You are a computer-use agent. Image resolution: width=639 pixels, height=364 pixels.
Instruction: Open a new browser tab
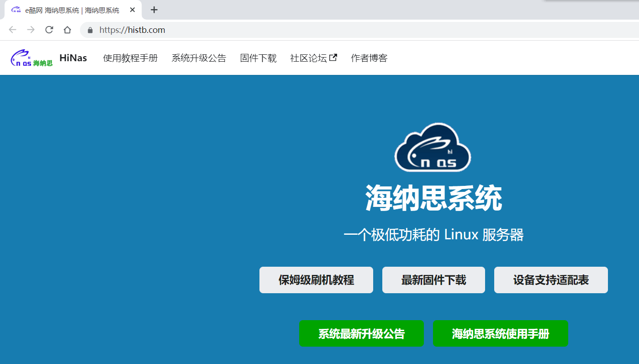(154, 10)
